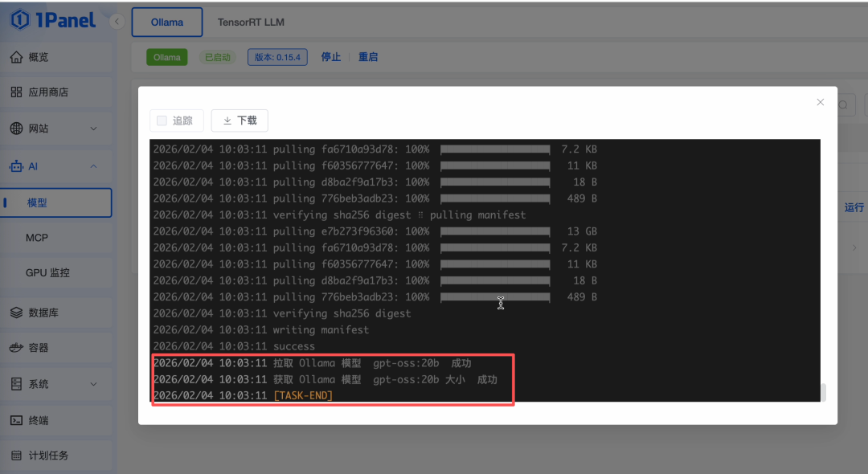Open the 终端 terminal page
This screenshot has width=868, height=474.
56,420
